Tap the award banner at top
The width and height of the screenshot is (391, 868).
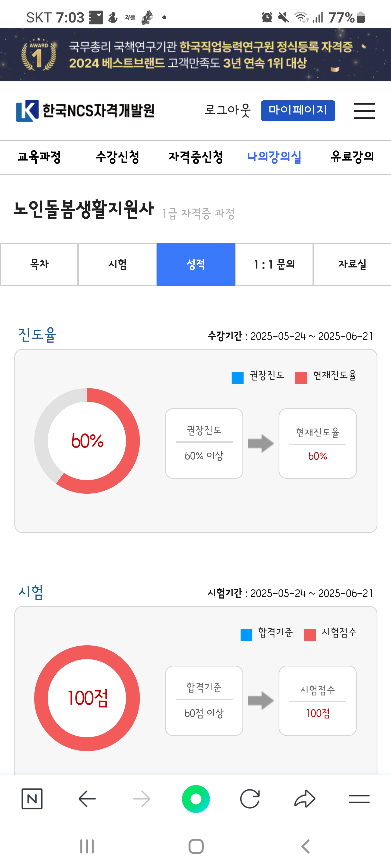pyautogui.click(x=195, y=55)
